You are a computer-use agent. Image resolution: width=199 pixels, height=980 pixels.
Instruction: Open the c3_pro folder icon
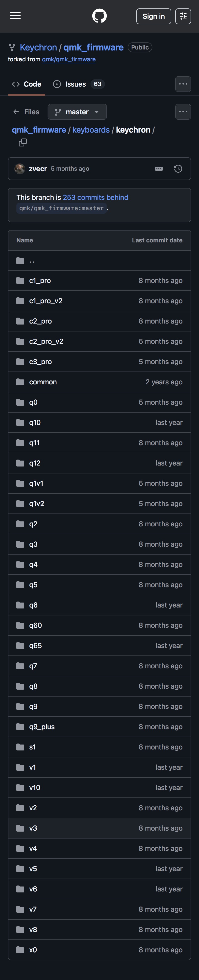tap(20, 361)
